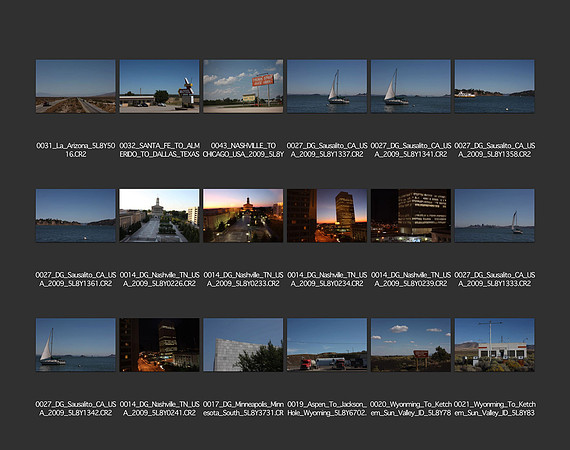Click the file name 0031_La_Arizona_5L8Y5016.CR2
Viewport: 570px width, 450px height.
tap(76, 150)
